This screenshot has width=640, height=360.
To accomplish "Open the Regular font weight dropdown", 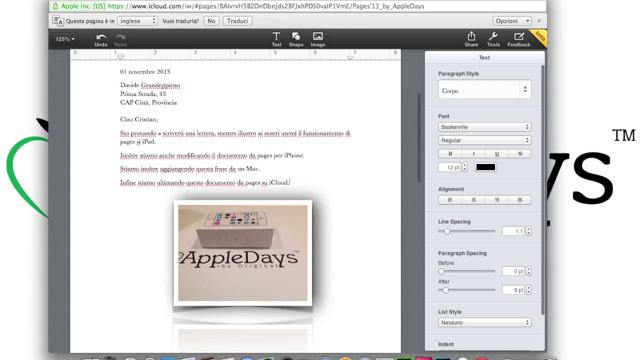I will point(484,140).
